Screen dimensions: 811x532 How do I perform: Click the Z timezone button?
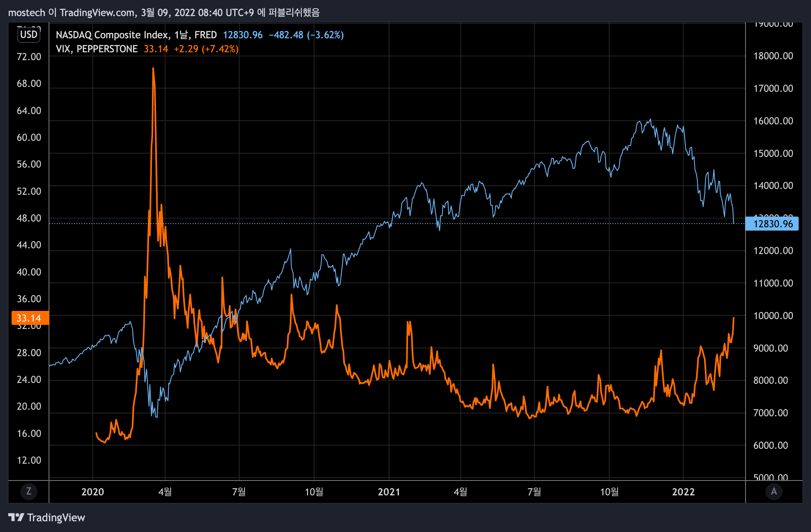[x=29, y=491]
